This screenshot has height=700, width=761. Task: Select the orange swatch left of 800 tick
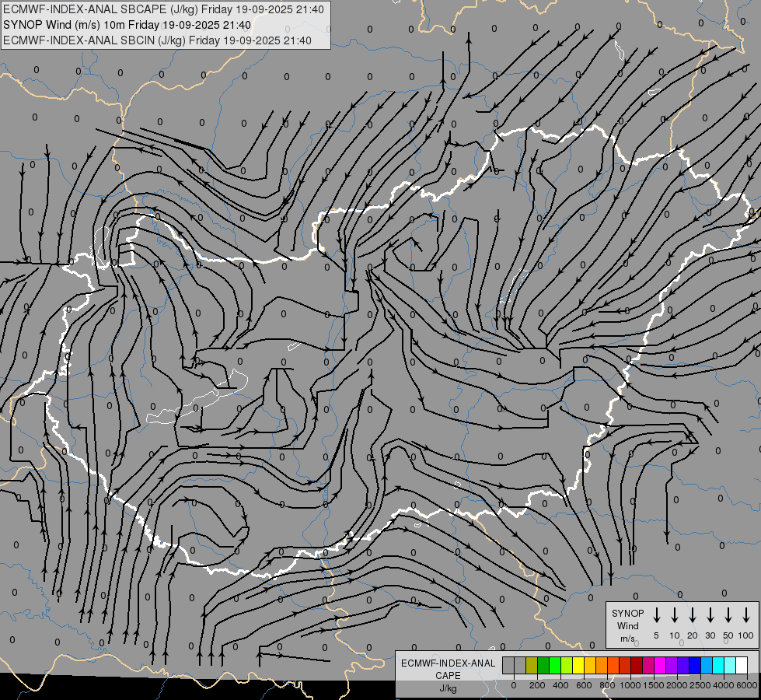point(602,665)
